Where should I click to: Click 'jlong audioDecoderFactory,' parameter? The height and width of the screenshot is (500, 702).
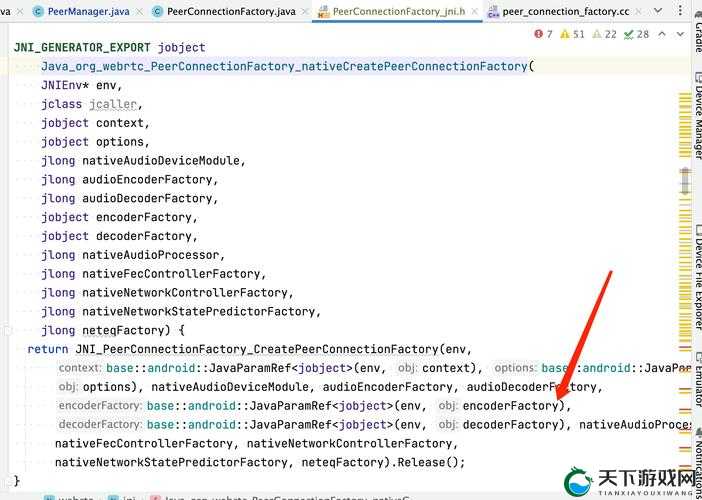(x=130, y=198)
